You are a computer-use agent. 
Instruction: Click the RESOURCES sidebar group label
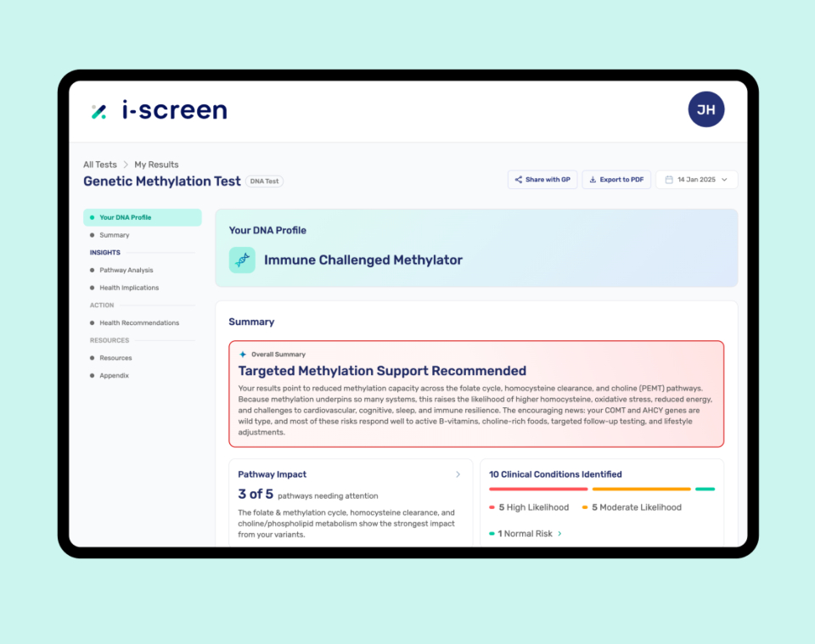(x=110, y=341)
